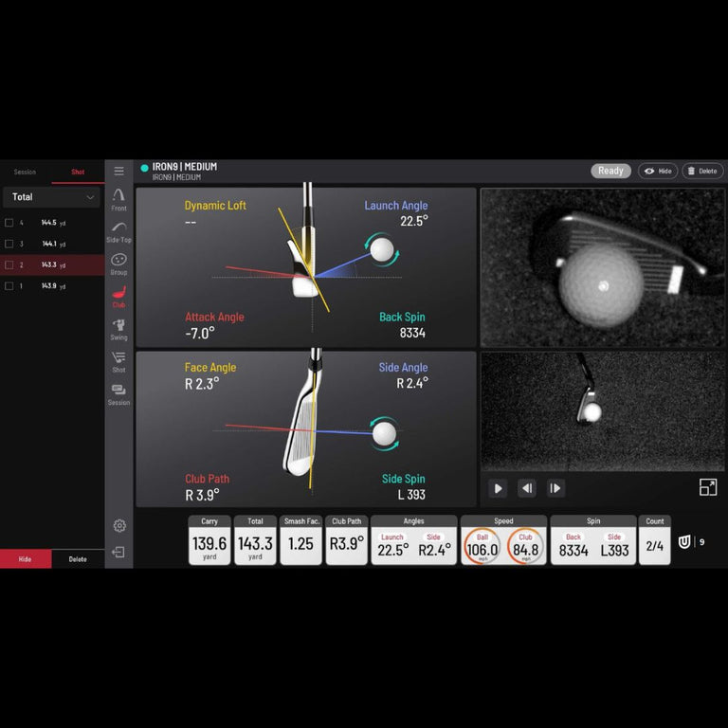Image resolution: width=728 pixels, height=728 pixels.
Task: Play the impact video
Action: [498, 488]
